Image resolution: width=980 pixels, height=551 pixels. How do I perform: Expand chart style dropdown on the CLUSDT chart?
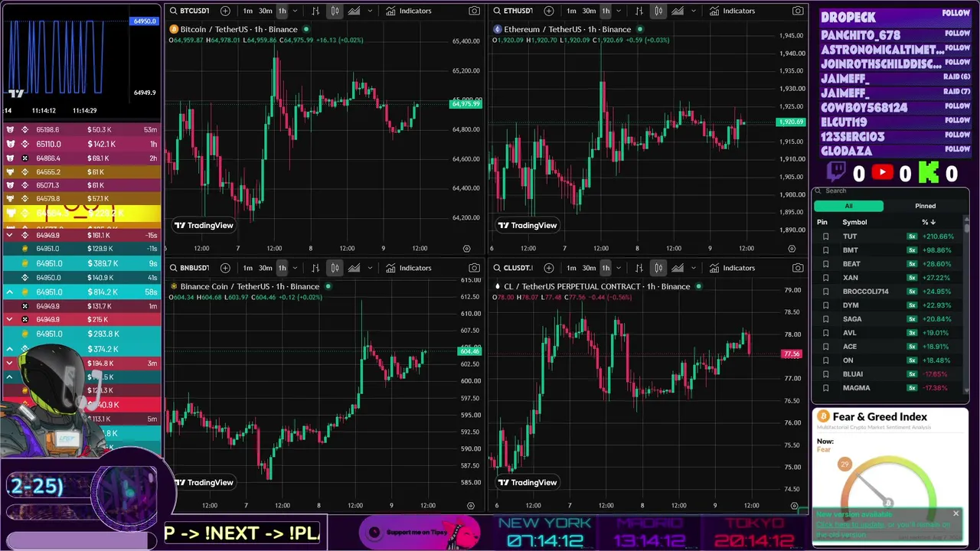pos(694,268)
